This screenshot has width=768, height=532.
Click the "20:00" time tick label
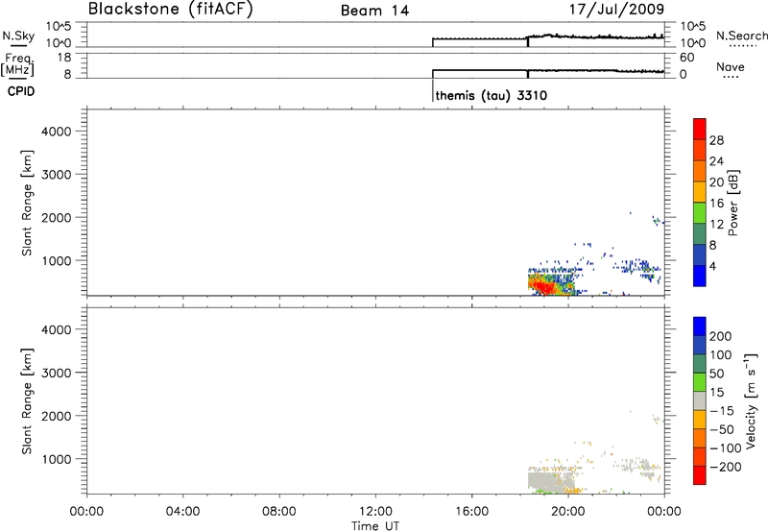point(568,512)
